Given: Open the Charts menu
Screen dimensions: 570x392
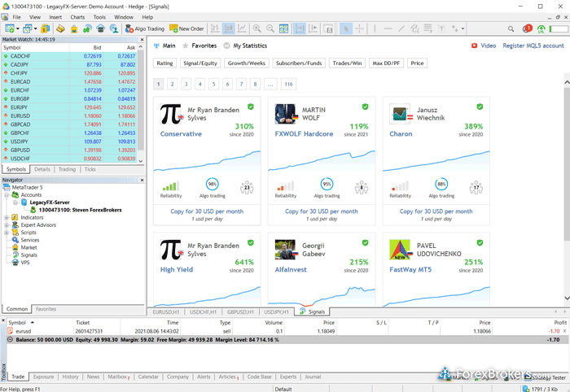Looking at the screenshot, I should pos(77,17).
